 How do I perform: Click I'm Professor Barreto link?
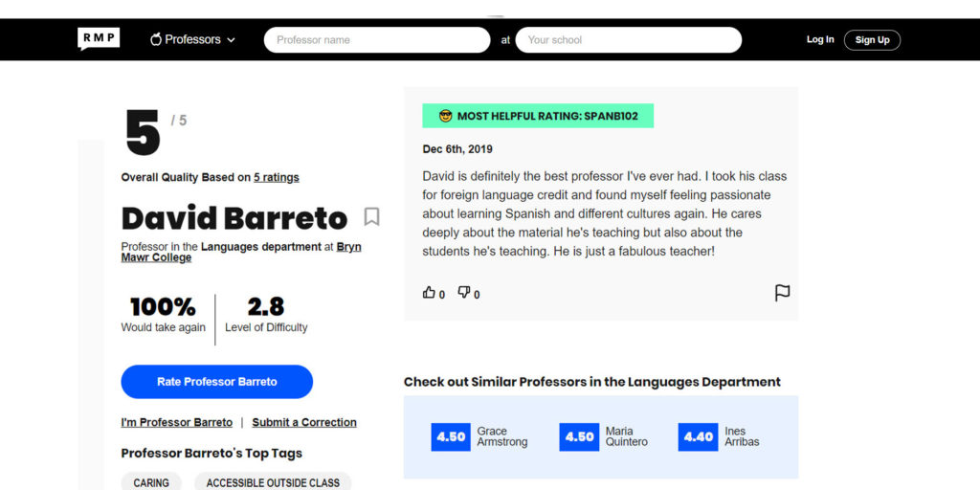[177, 422]
